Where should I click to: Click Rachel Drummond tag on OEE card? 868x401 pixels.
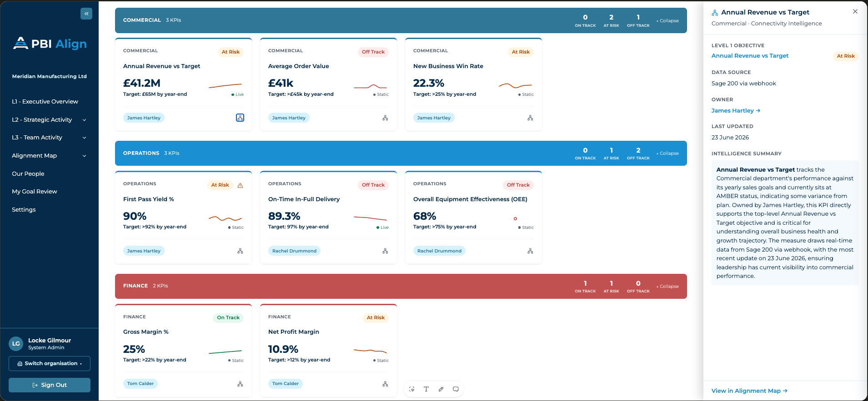click(439, 251)
